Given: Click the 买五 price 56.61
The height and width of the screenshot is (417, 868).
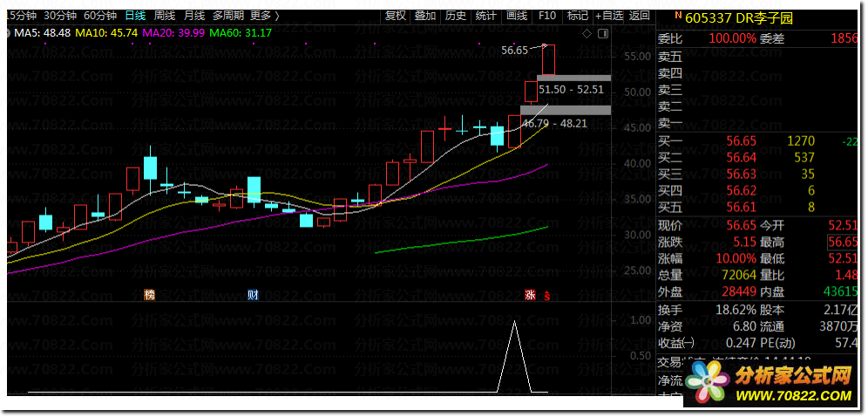Looking at the screenshot, I should tap(742, 207).
